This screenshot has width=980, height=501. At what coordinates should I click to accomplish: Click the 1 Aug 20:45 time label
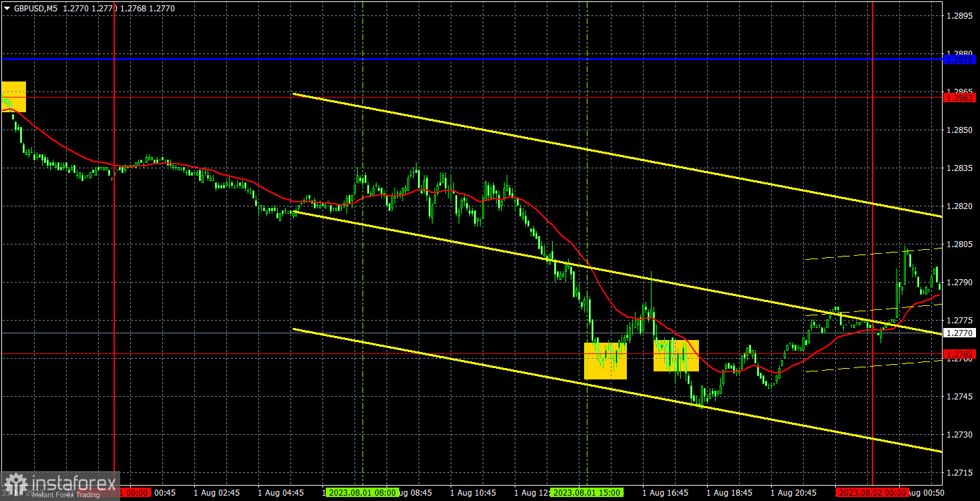[x=793, y=492]
